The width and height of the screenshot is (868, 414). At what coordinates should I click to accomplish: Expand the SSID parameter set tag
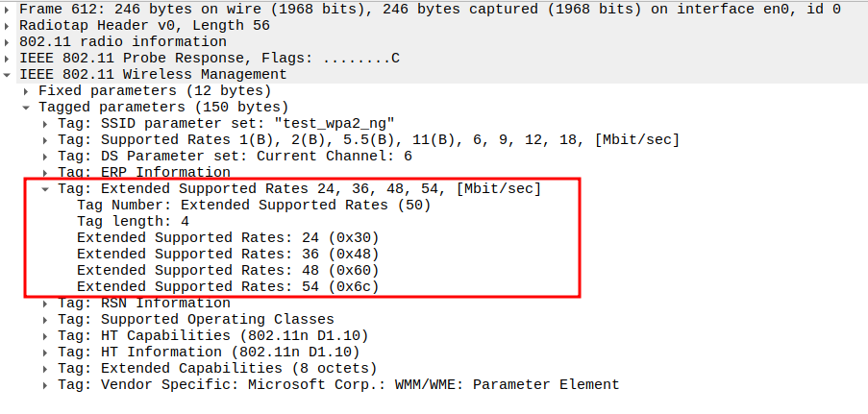click(x=46, y=123)
